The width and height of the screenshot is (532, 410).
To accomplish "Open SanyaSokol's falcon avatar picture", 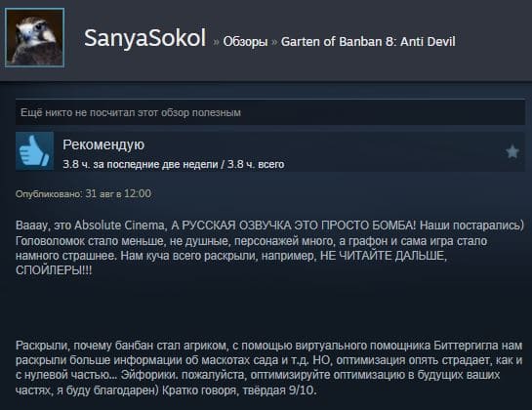I will click(34, 38).
